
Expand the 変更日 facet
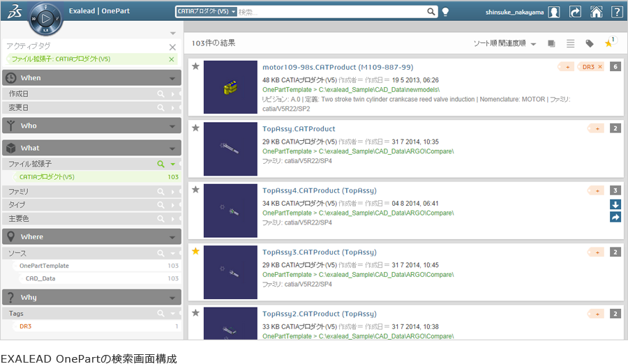click(x=173, y=108)
